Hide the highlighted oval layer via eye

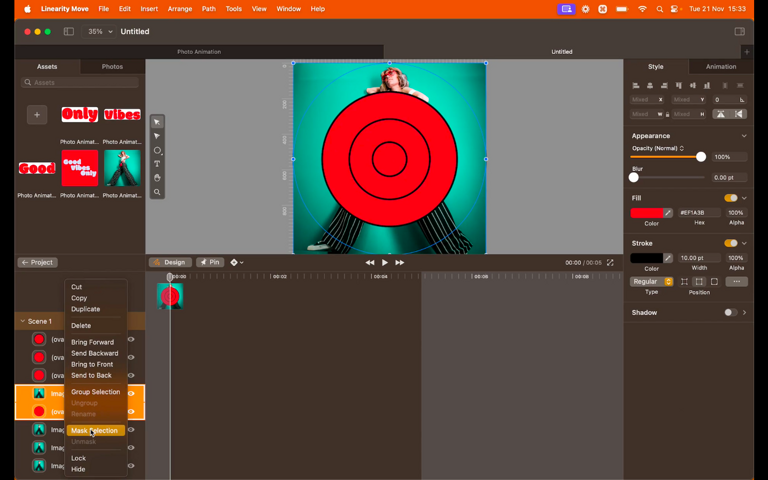(131, 411)
